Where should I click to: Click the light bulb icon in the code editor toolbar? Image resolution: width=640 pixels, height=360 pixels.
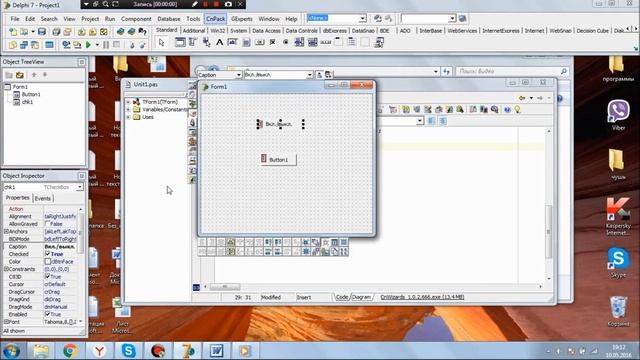tap(518, 109)
